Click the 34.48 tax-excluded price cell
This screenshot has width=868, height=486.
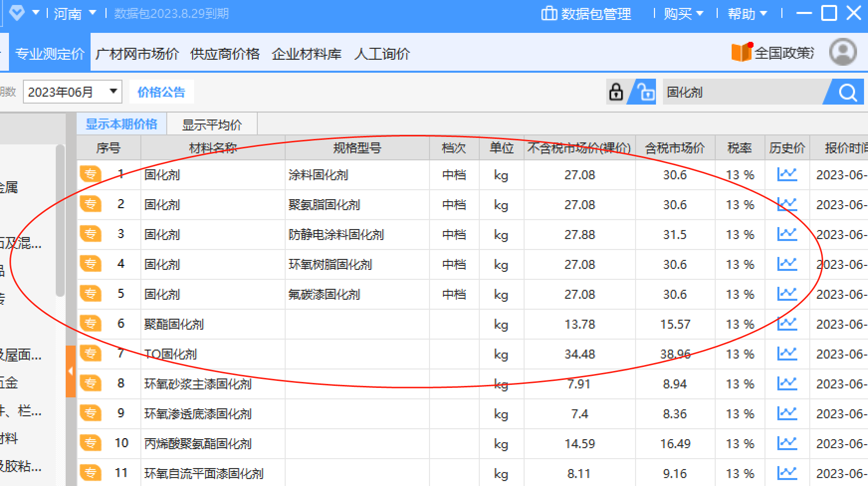580,354
